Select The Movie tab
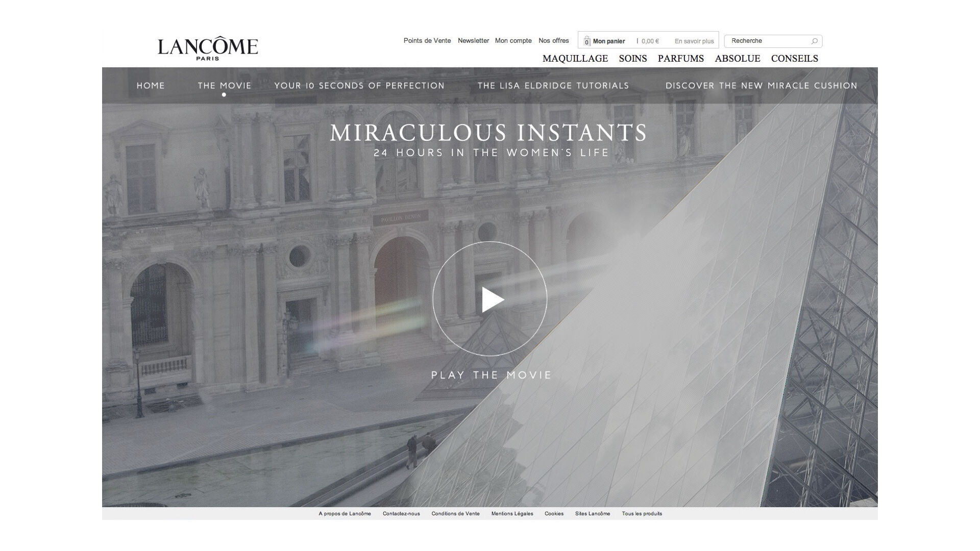The height and width of the screenshot is (551, 980). click(225, 86)
